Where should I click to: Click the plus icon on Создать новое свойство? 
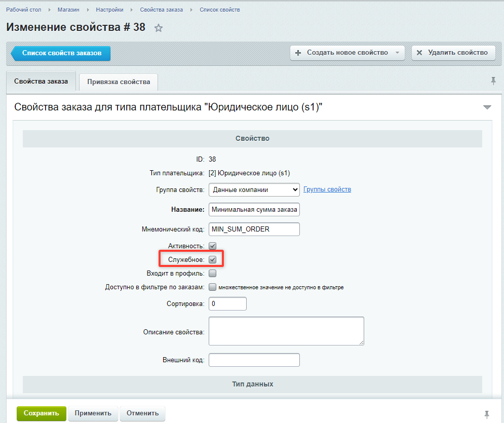click(298, 53)
